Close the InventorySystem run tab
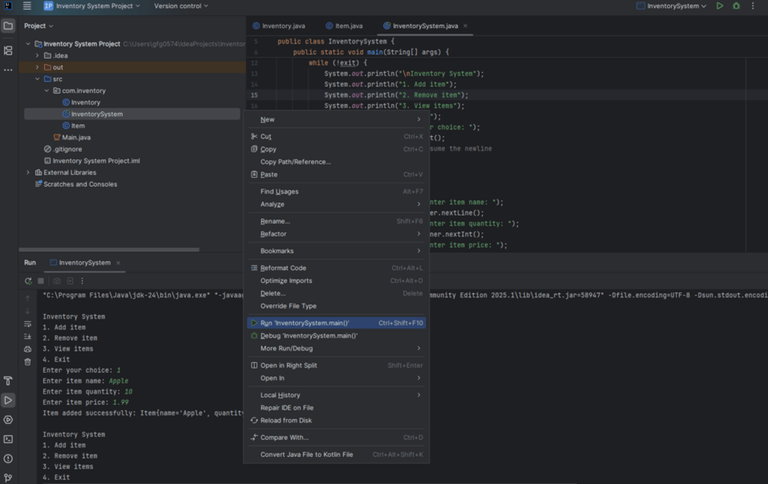Viewport: 768px width, 484px height. 120,263
